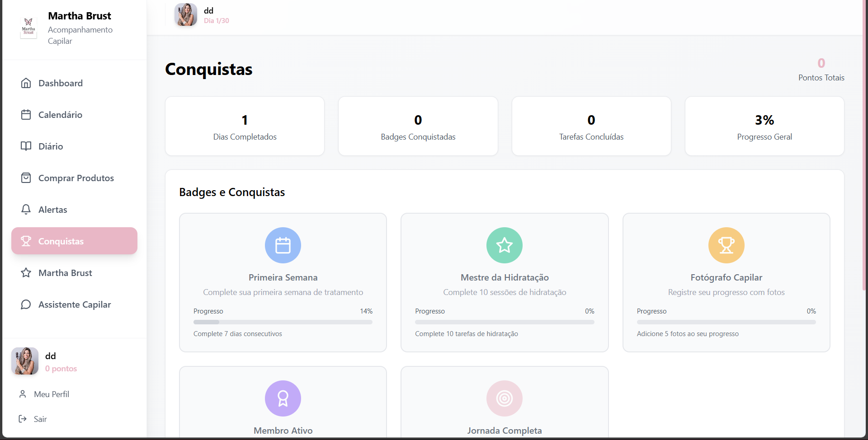Click the Comprar Produtos shopping bag icon
The height and width of the screenshot is (440, 868).
click(26, 178)
